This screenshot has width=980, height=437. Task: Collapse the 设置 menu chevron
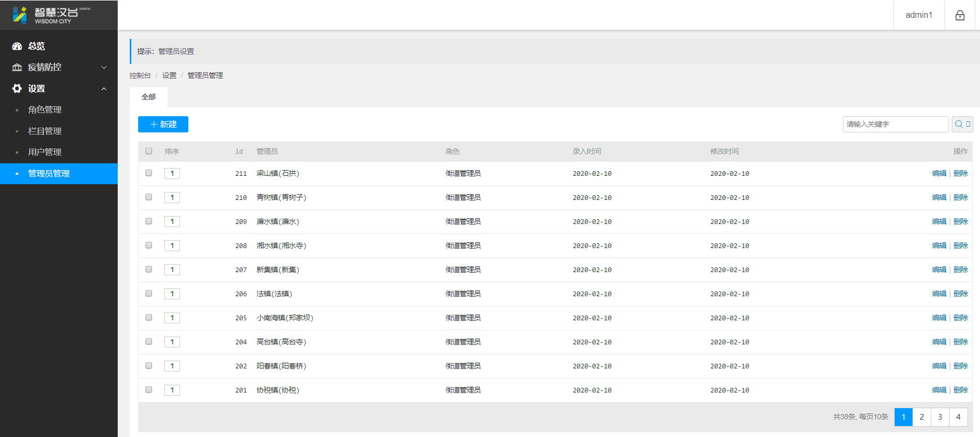pyautogui.click(x=104, y=89)
